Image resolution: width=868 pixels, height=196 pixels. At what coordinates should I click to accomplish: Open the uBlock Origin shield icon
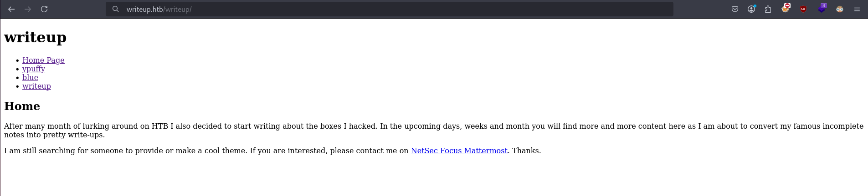(x=803, y=9)
